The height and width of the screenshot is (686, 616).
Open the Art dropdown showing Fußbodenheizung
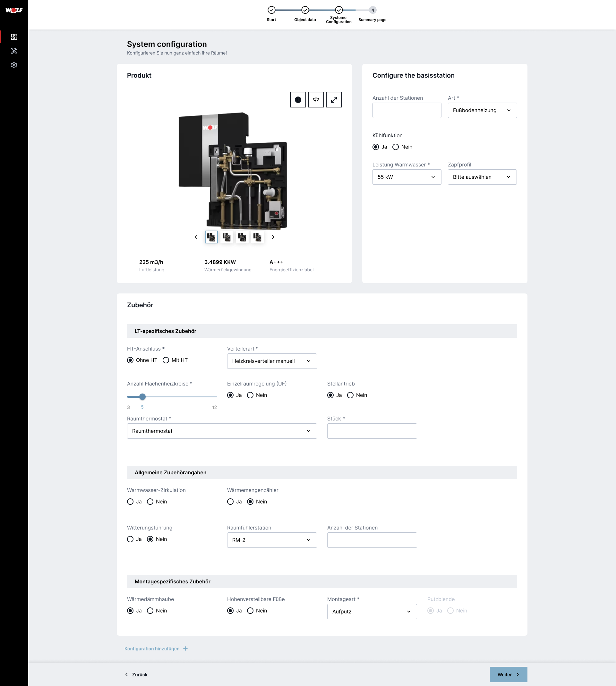pos(482,110)
